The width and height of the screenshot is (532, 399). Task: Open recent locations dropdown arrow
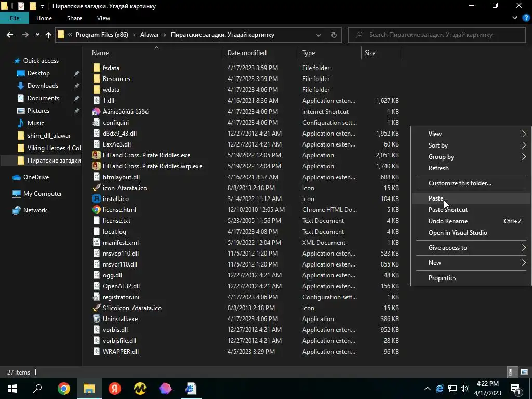(37, 35)
